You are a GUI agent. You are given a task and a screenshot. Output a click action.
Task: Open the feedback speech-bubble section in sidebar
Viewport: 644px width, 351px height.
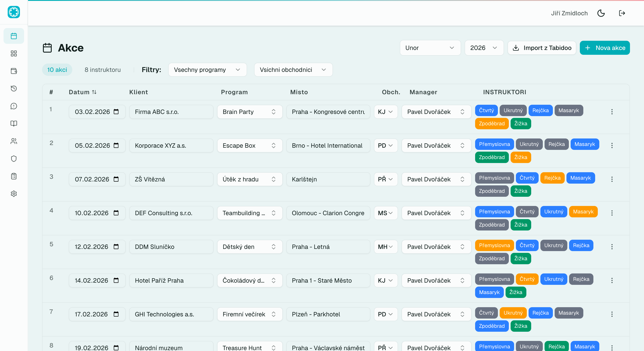[14, 106]
